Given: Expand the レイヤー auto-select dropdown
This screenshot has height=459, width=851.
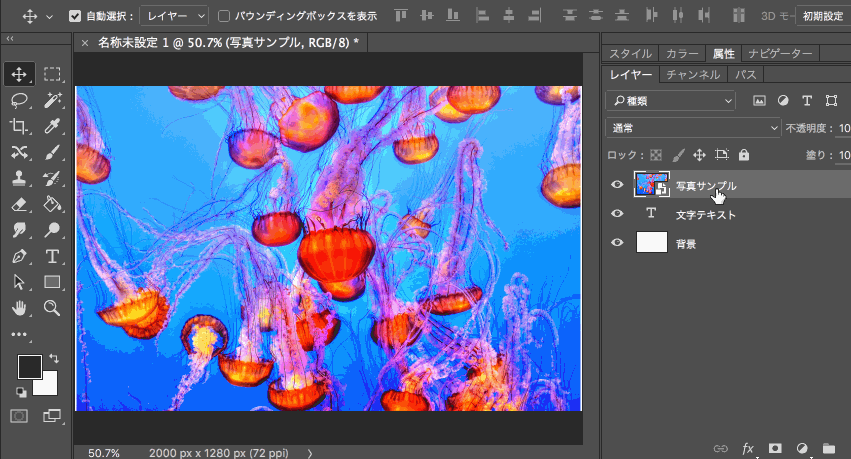Looking at the screenshot, I should pos(174,16).
